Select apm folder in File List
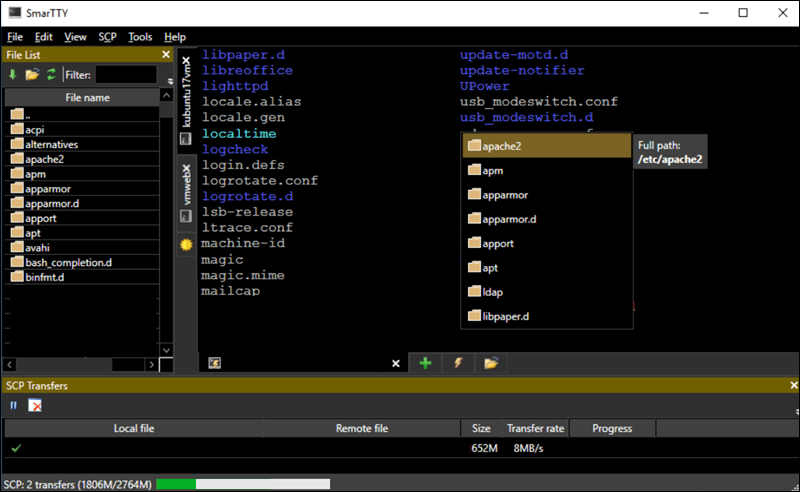Image resolution: width=800 pixels, height=492 pixels. pos(82,174)
